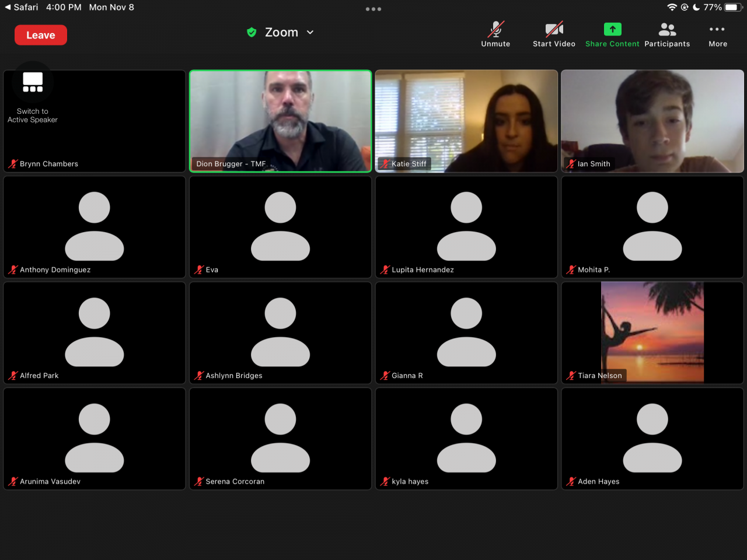Click muted mic icon beside Ian Smith
The height and width of the screenshot is (560, 747).
[571, 164]
